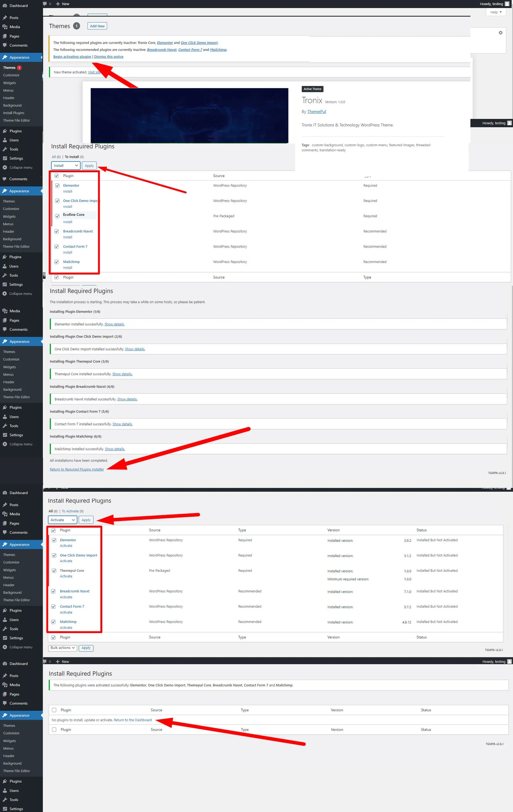The height and width of the screenshot is (812, 513).
Task: Apply the selected Activate bulk action
Action: [x=86, y=520]
